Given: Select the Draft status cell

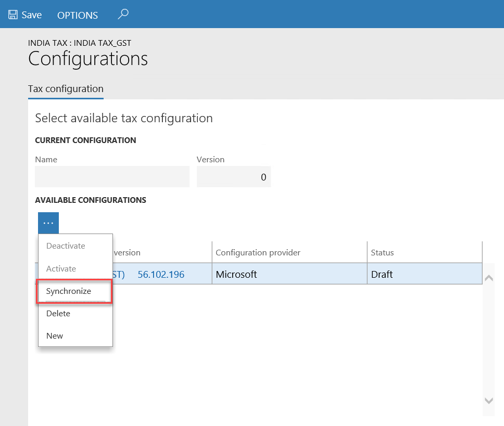Looking at the screenshot, I should click(425, 274).
